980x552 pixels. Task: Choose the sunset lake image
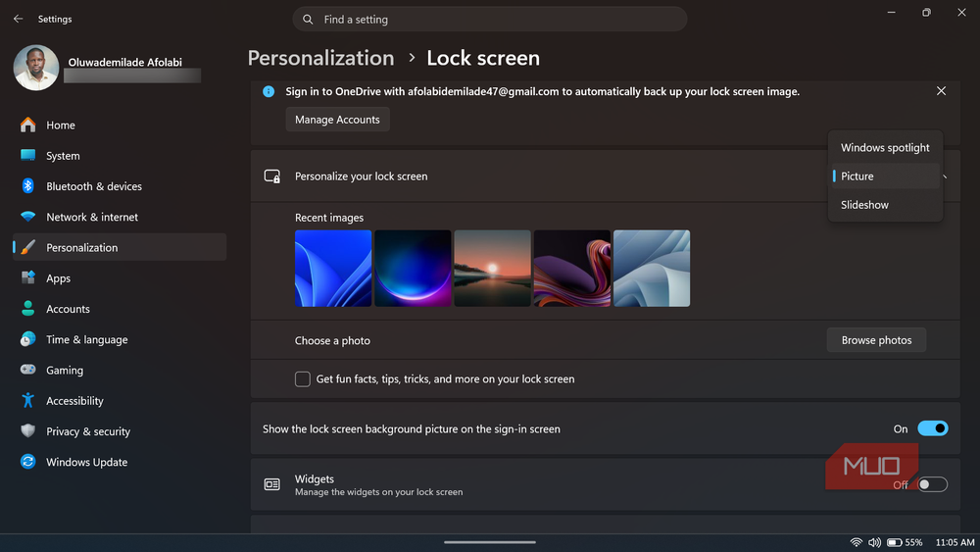point(493,269)
